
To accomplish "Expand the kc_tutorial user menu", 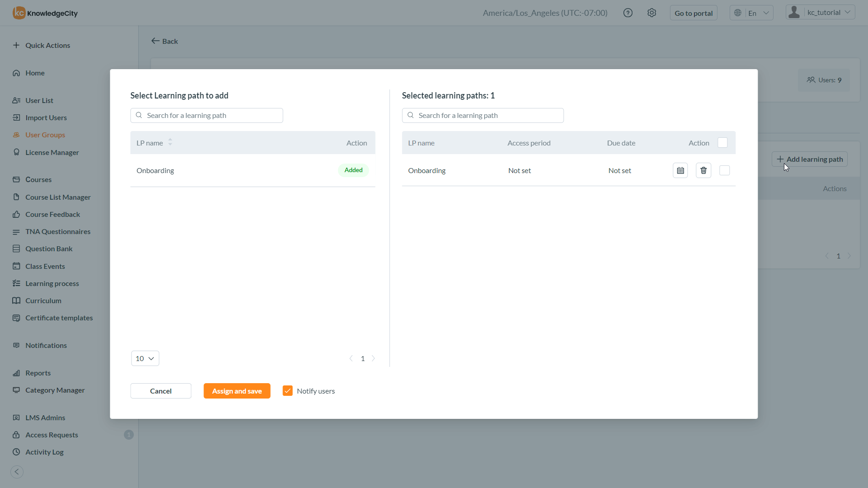I will tap(820, 13).
